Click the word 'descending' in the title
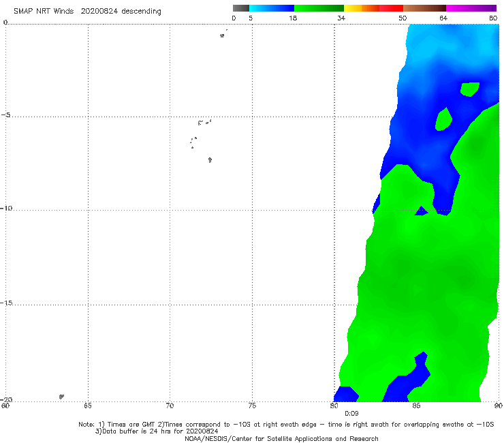This screenshot has width=504, height=443. point(142,12)
